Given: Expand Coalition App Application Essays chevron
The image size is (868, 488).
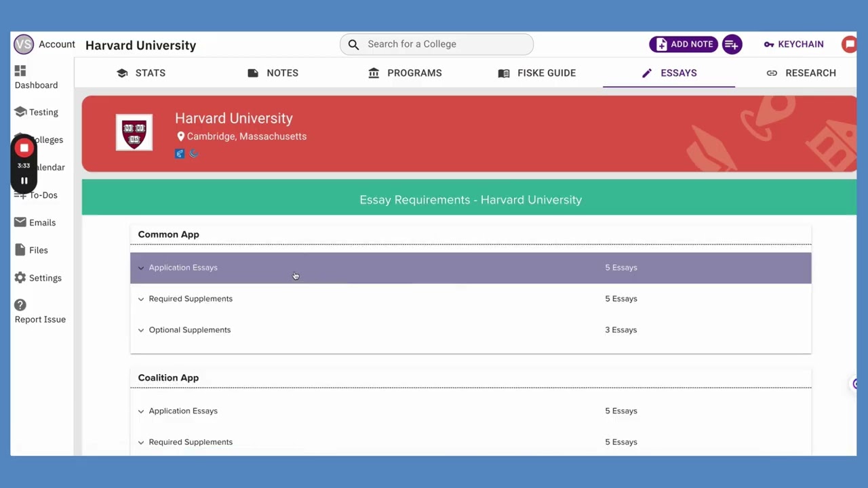Looking at the screenshot, I should point(141,411).
